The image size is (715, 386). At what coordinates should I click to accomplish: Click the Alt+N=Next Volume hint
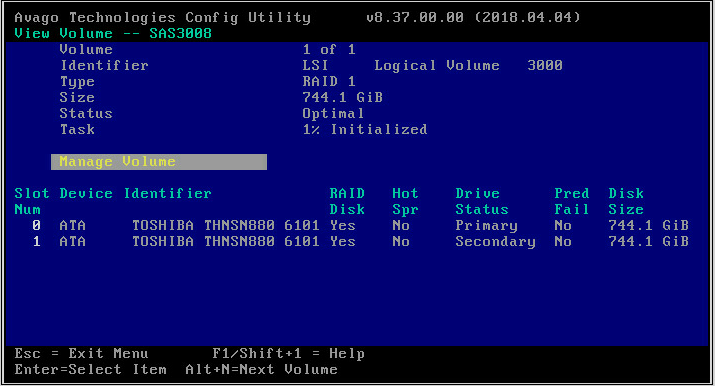click(x=261, y=369)
